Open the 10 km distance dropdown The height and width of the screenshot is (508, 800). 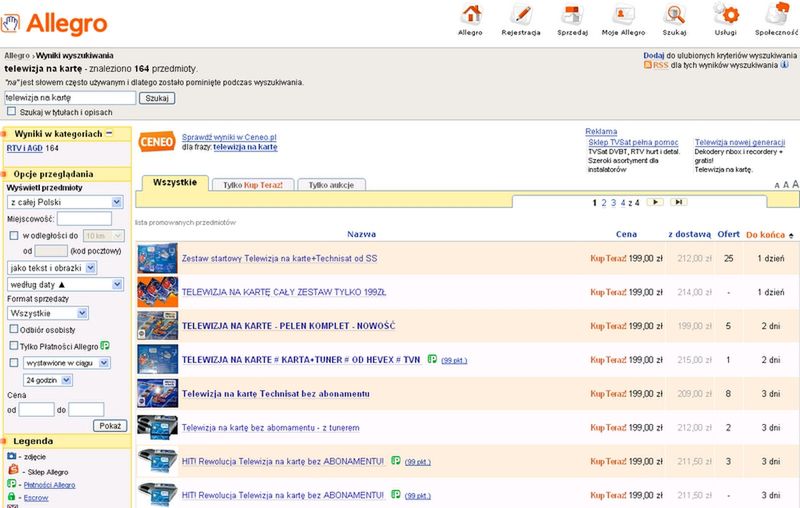tap(104, 236)
